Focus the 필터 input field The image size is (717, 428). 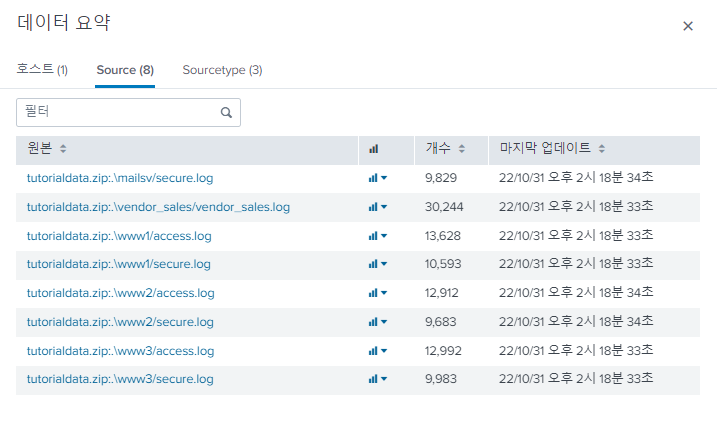click(128, 112)
